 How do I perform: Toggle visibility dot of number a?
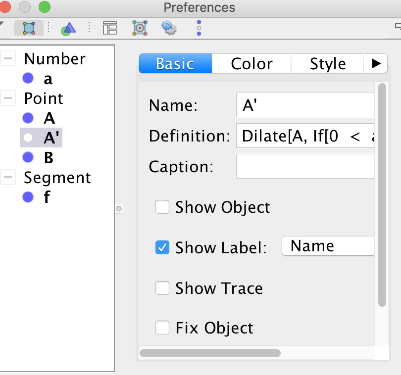click(28, 78)
